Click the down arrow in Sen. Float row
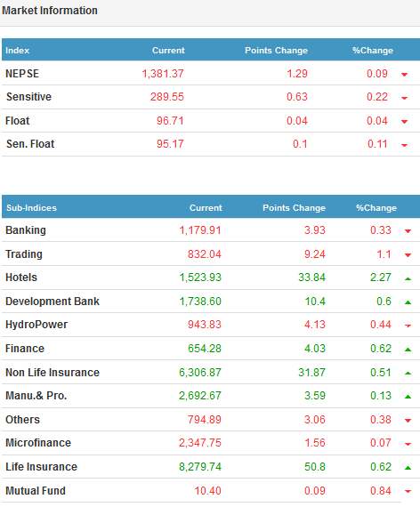 [x=404, y=145]
